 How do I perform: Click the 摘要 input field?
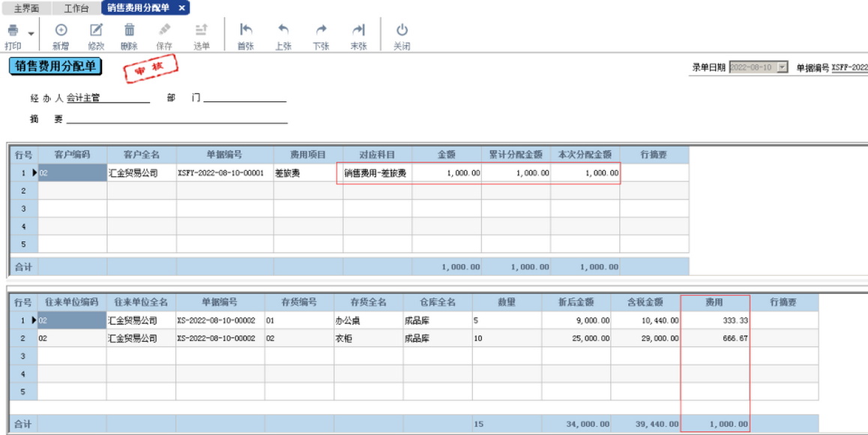[x=177, y=119]
